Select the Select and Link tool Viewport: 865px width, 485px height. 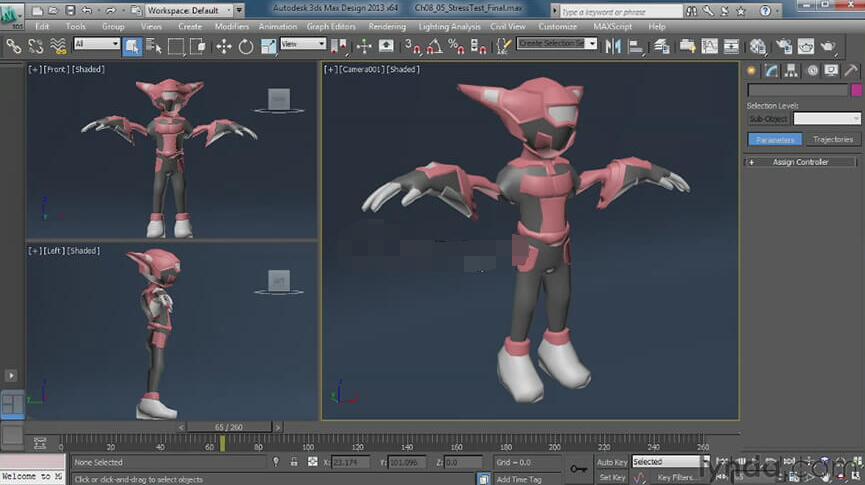[13, 46]
